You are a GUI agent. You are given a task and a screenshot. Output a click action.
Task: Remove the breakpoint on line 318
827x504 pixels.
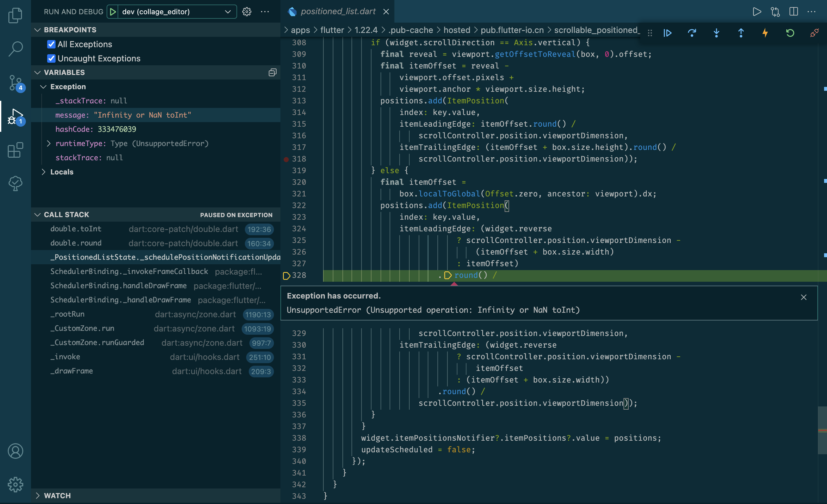click(x=286, y=159)
